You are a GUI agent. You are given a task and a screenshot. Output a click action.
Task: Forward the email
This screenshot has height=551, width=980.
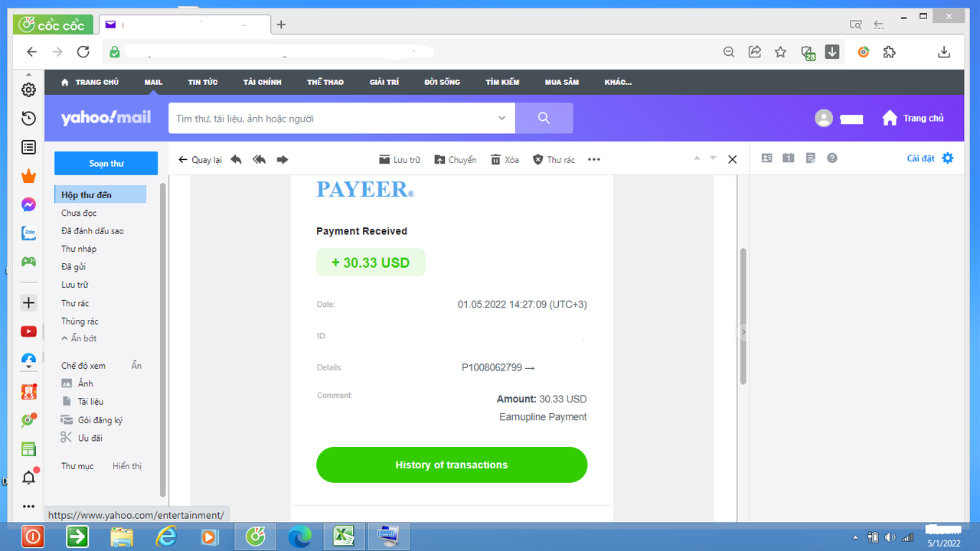tap(282, 159)
